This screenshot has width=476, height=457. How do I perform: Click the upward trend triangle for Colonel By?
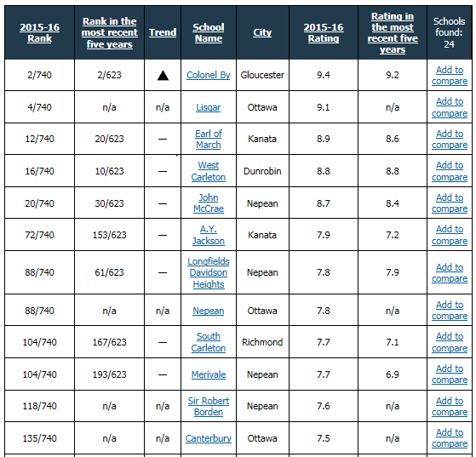pyautogui.click(x=163, y=75)
